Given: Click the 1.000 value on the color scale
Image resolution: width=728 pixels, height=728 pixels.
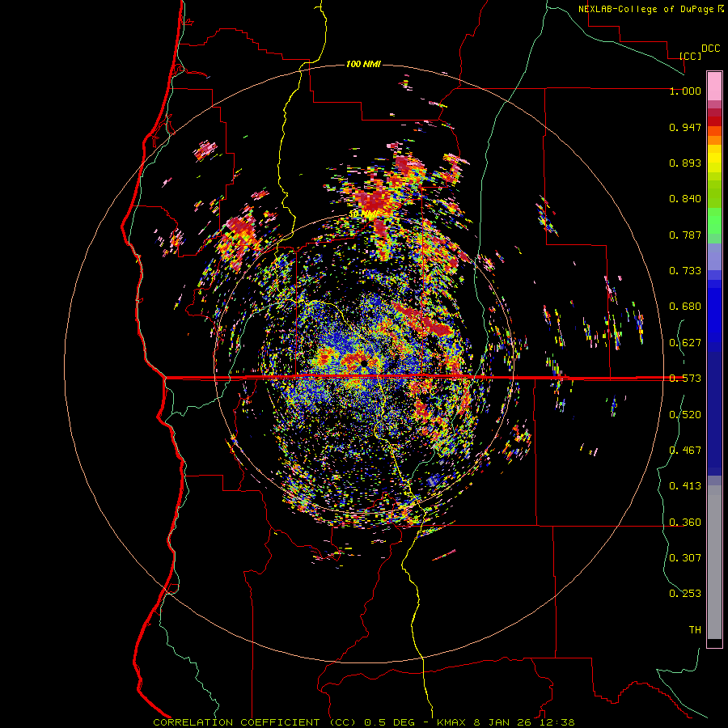Looking at the screenshot, I should tap(685, 91).
